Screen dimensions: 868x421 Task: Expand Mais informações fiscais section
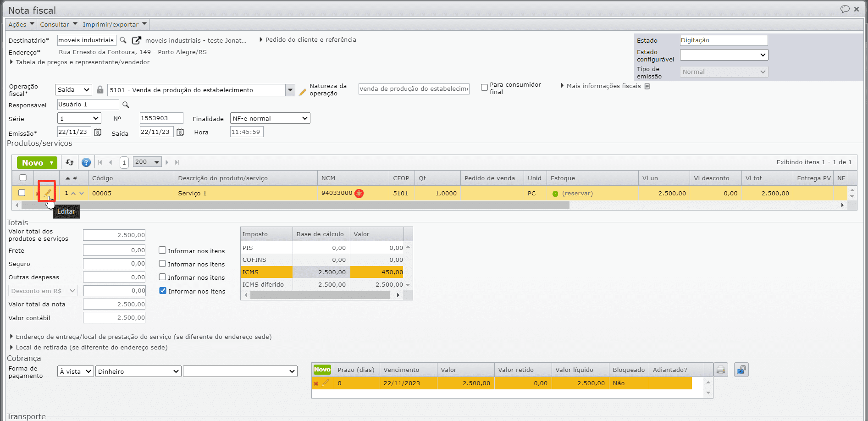coord(603,86)
